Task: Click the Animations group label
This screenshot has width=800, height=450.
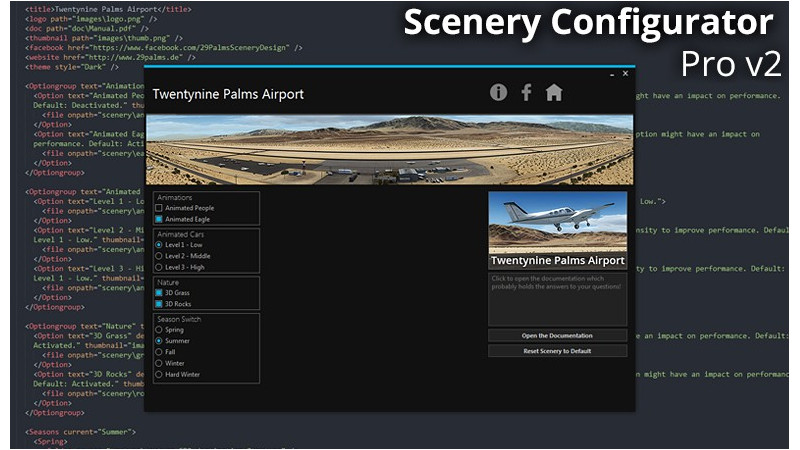Action: click(x=174, y=197)
